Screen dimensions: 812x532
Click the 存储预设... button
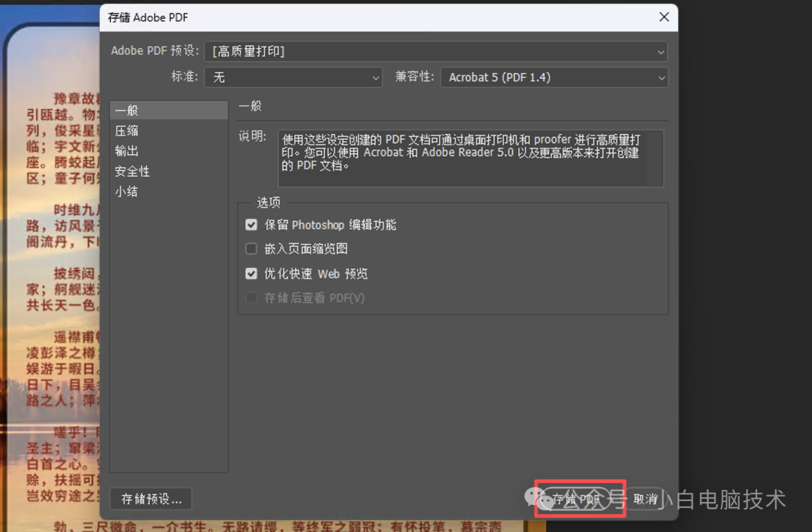tap(150, 499)
